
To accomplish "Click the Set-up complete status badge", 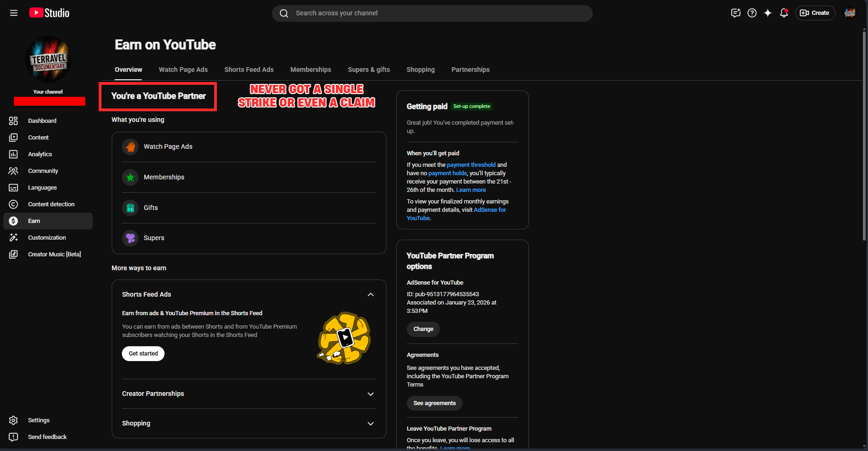I will click(x=472, y=107).
